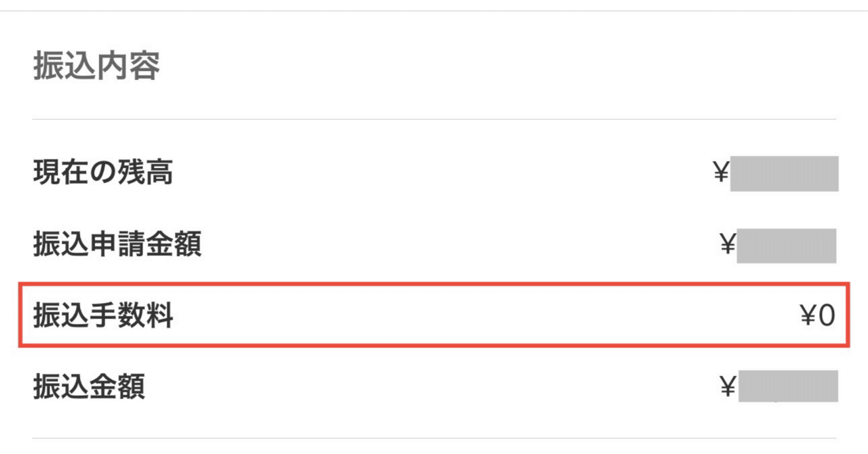Click the 振込内容 section heading

click(x=96, y=67)
